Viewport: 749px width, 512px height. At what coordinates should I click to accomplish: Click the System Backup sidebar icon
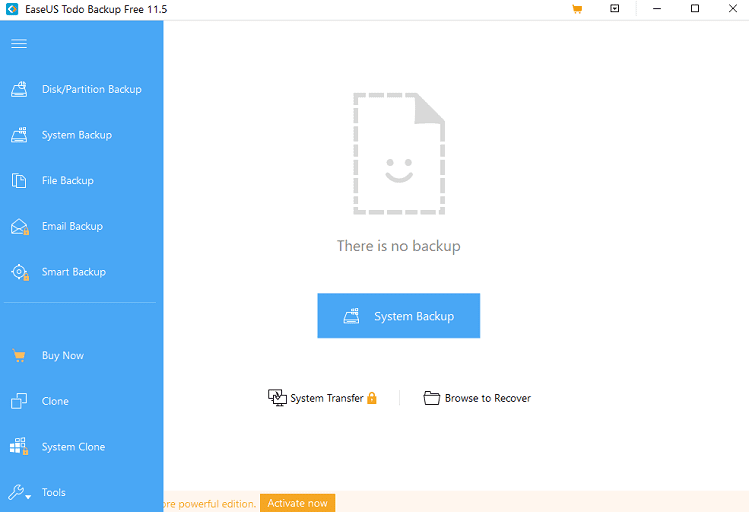pos(19,135)
